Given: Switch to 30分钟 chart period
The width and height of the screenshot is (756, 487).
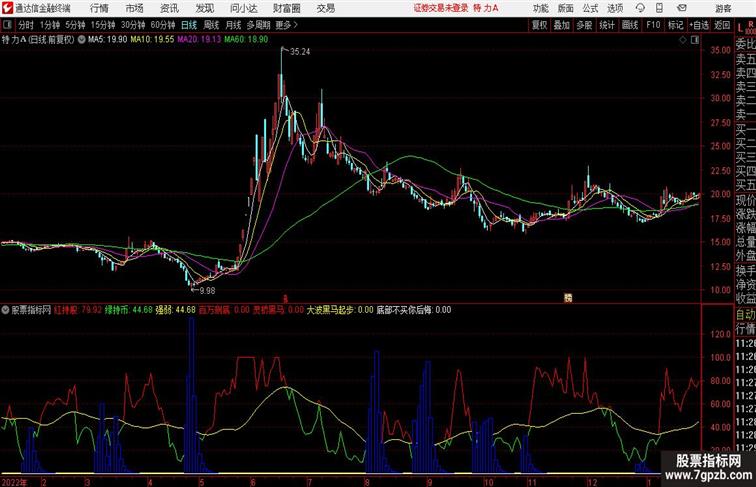Looking at the screenshot, I should (133, 25).
